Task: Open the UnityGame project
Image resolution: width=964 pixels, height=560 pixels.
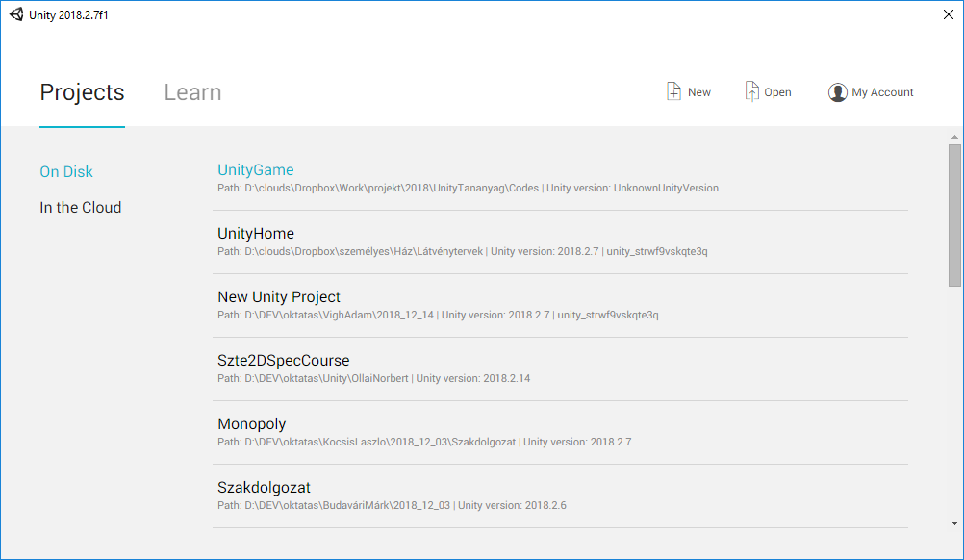Action: (256, 169)
